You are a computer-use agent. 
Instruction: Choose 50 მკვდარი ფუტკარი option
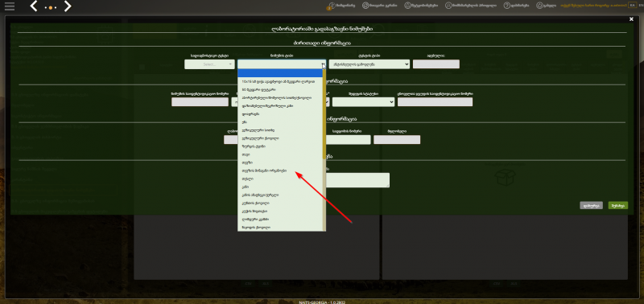click(280, 89)
